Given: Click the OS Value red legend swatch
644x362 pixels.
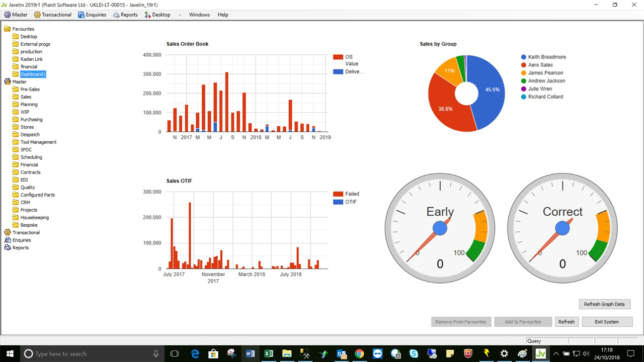Looking at the screenshot, I should (x=338, y=57).
